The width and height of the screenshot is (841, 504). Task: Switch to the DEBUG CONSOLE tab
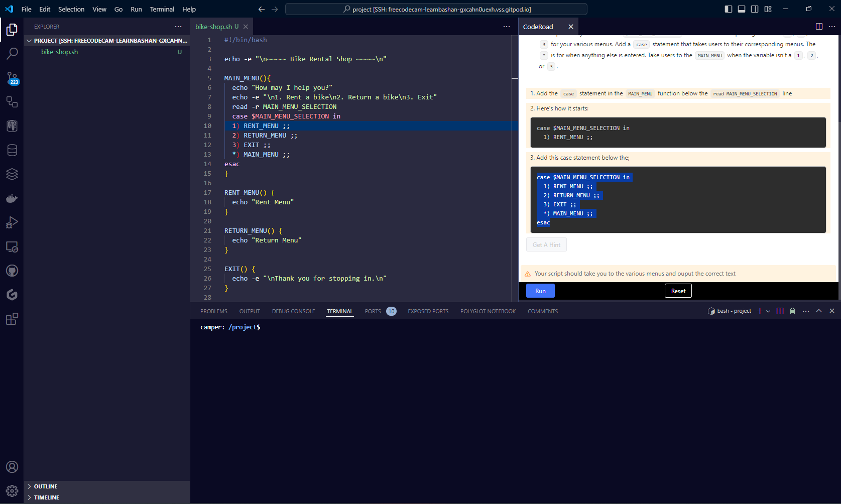tap(293, 311)
